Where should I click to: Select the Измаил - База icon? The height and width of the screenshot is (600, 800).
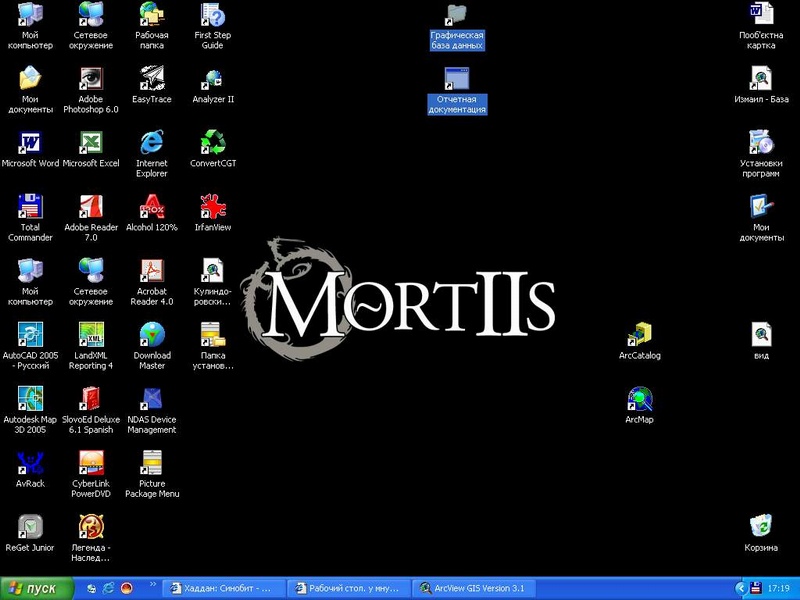point(761,85)
